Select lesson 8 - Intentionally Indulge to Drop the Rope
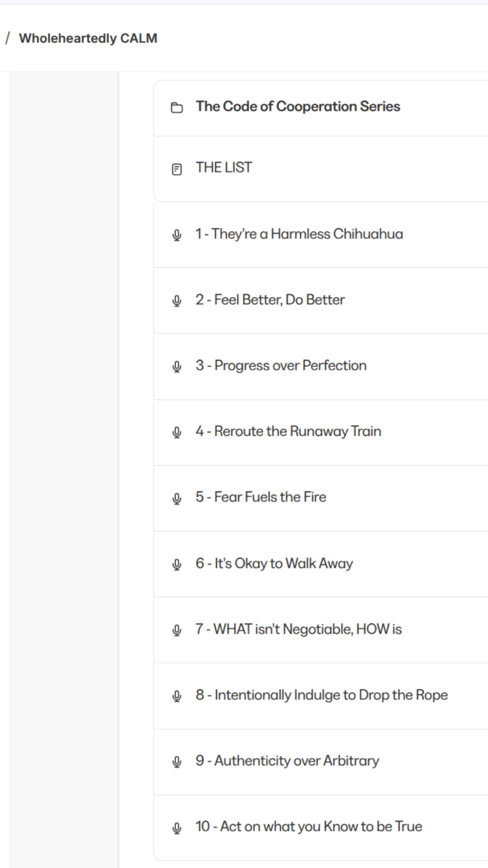The image size is (488, 868). click(321, 695)
